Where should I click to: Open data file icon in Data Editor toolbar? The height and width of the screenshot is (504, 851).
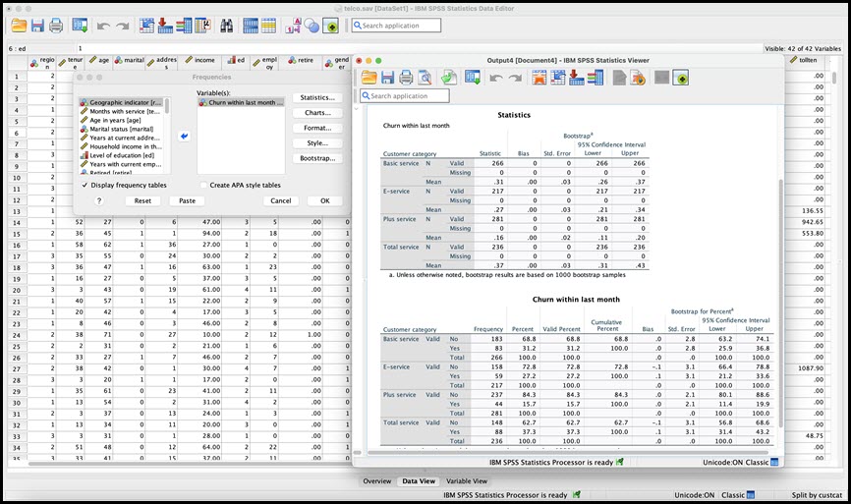19,26
